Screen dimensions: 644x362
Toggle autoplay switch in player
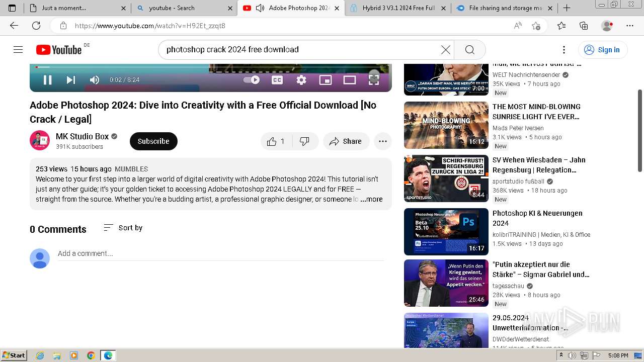[x=251, y=79]
